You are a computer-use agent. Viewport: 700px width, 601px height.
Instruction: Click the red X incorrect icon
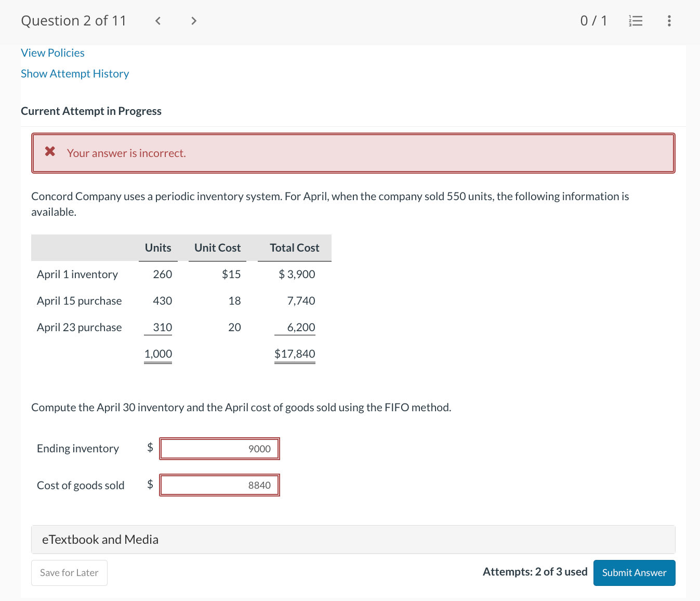coord(50,151)
